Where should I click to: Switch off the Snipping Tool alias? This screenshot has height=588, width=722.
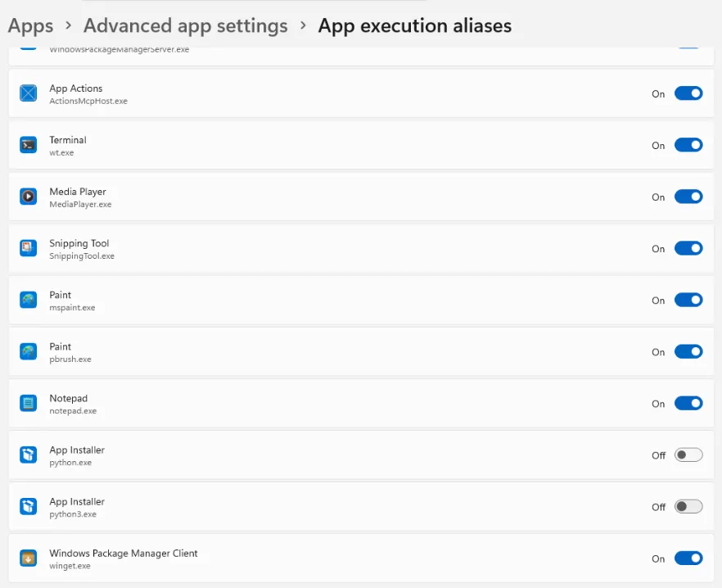688,248
